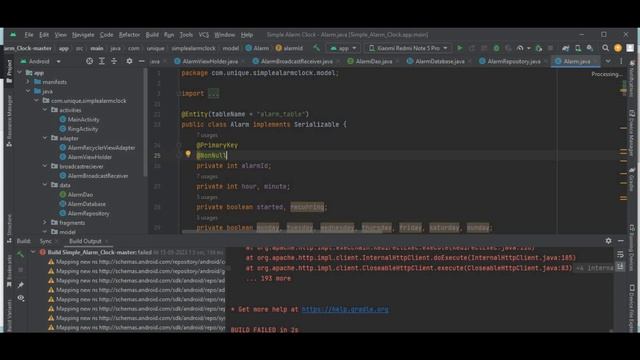Viewport: 640px width, 360px height.
Task: Open the Refactor menu
Action: point(129,35)
